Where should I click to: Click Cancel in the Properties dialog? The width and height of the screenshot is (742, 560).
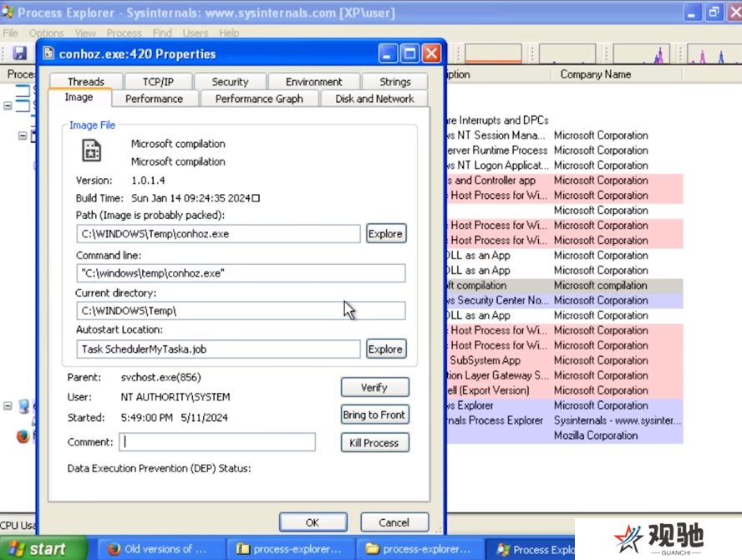[x=394, y=522]
